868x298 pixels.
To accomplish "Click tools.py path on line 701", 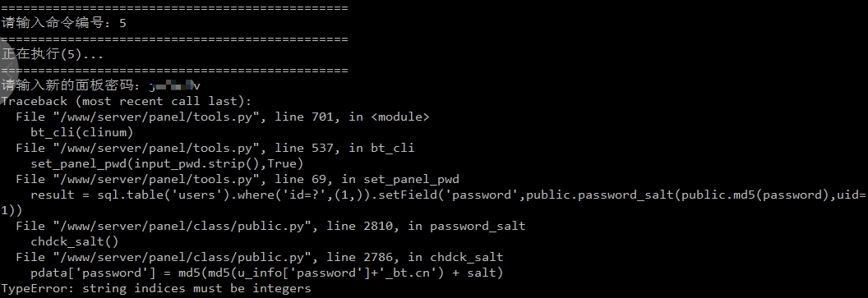I will tap(158, 117).
